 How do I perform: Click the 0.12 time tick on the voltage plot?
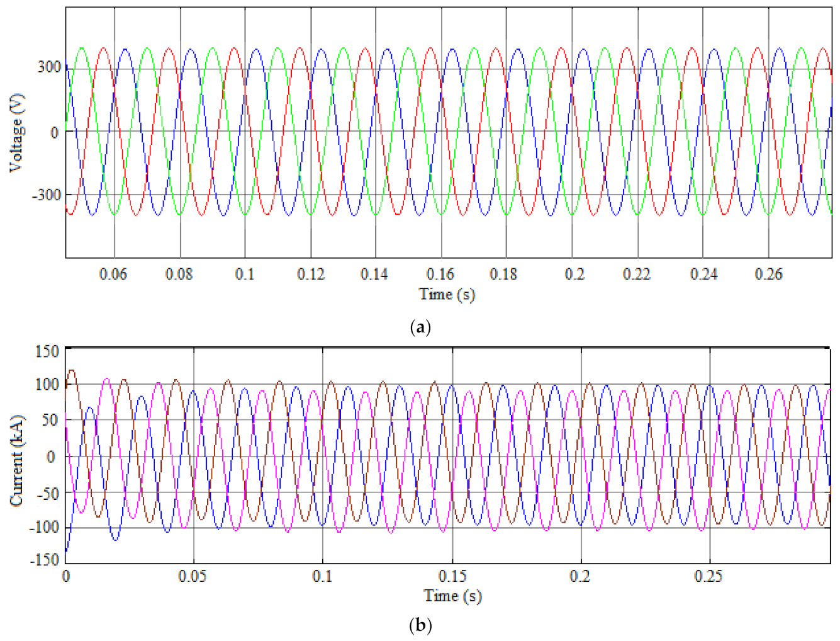click(311, 274)
